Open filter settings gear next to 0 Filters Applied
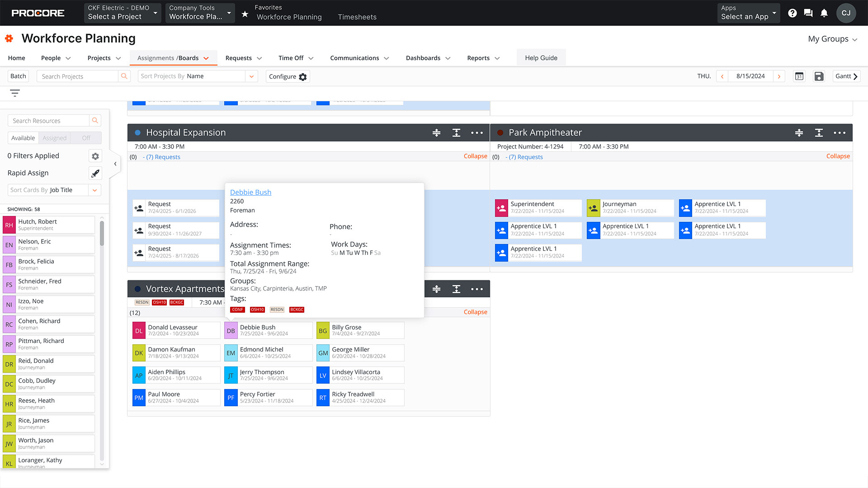This screenshot has width=868, height=488. (x=95, y=156)
